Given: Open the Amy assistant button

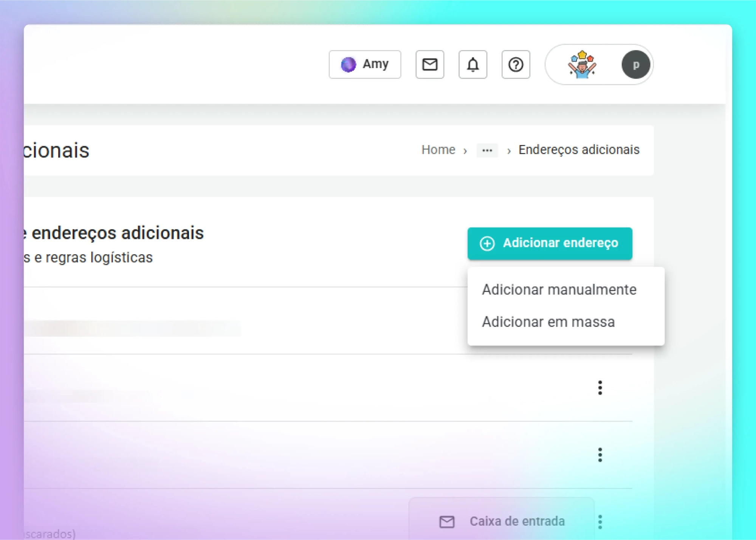Looking at the screenshot, I should (x=365, y=64).
